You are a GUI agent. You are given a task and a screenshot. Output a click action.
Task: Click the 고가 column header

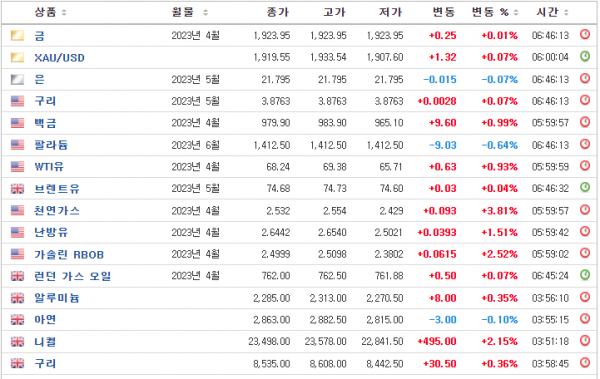pyautogui.click(x=334, y=12)
